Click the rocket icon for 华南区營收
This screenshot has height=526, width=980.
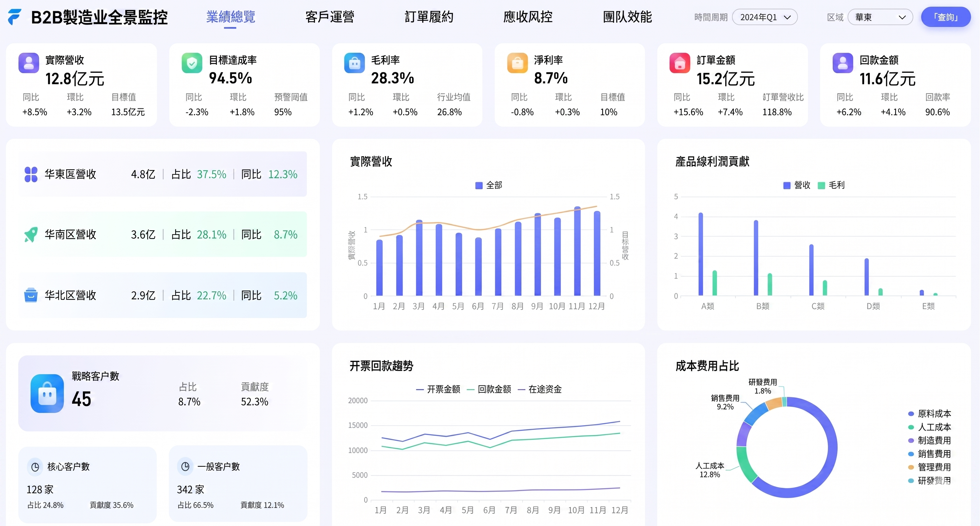pos(31,235)
